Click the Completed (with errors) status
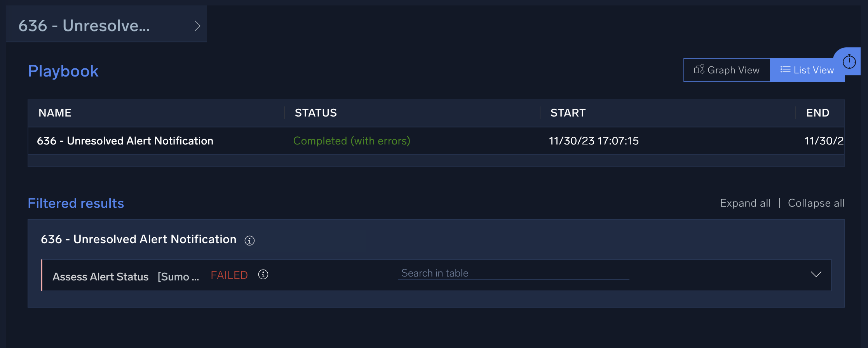The image size is (868, 348). pos(352,141)
